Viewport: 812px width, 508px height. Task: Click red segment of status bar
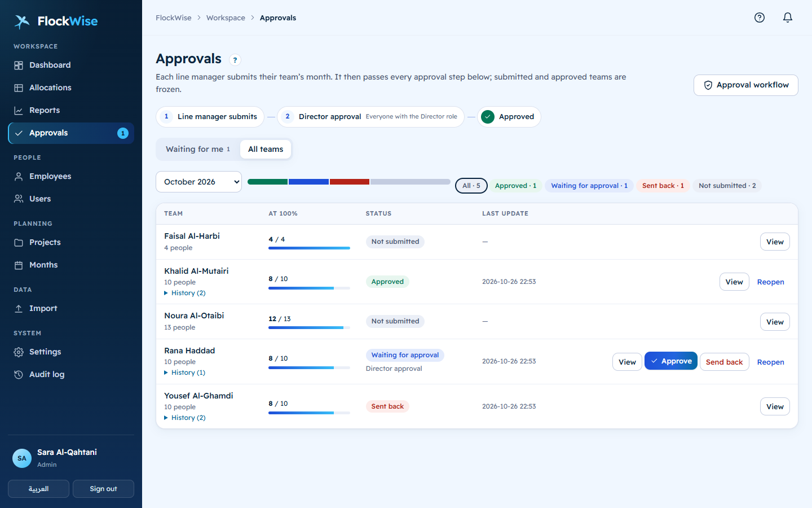pos(350,182)
